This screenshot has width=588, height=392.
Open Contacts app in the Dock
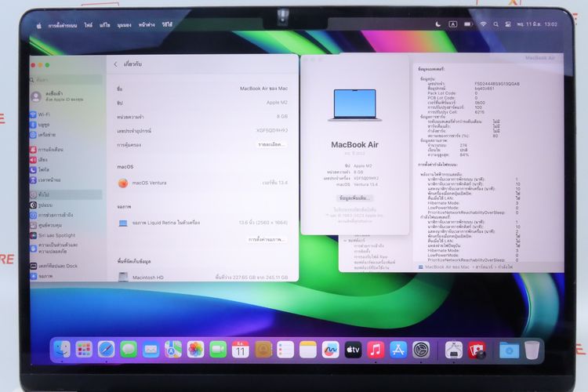click(x=263, y=350)
